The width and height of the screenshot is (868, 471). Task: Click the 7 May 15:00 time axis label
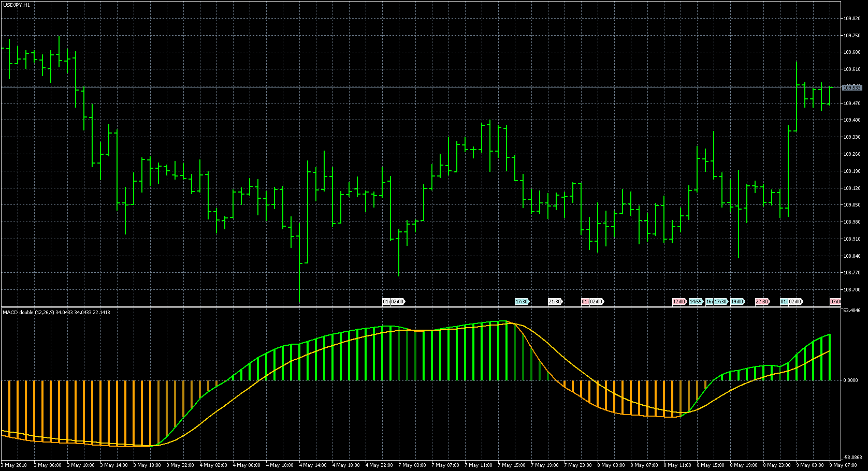(512, 465)
